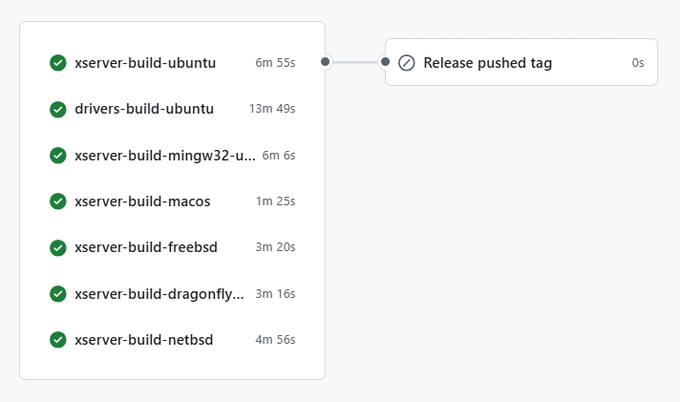This screenshot has width=680, height=402.
Task: Open the xserver-build-ubuntu job
Action: pos(145,63)
